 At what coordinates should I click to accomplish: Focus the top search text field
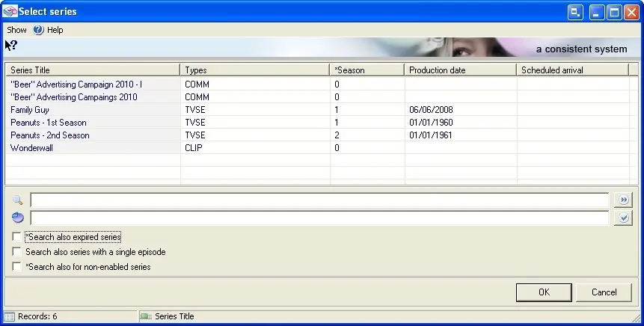[319, 200]
